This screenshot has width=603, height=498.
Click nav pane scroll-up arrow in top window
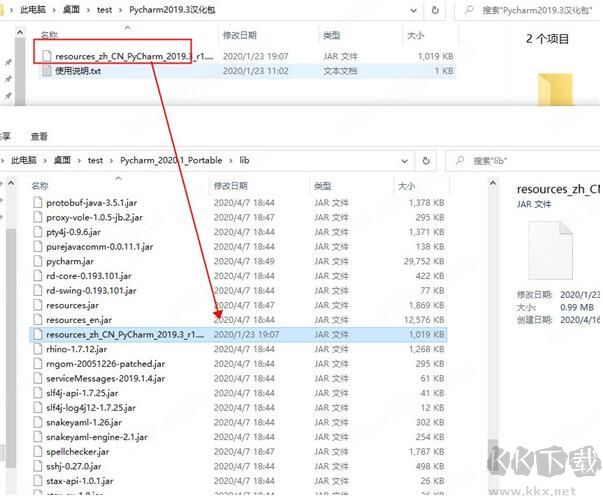point(20,33)
